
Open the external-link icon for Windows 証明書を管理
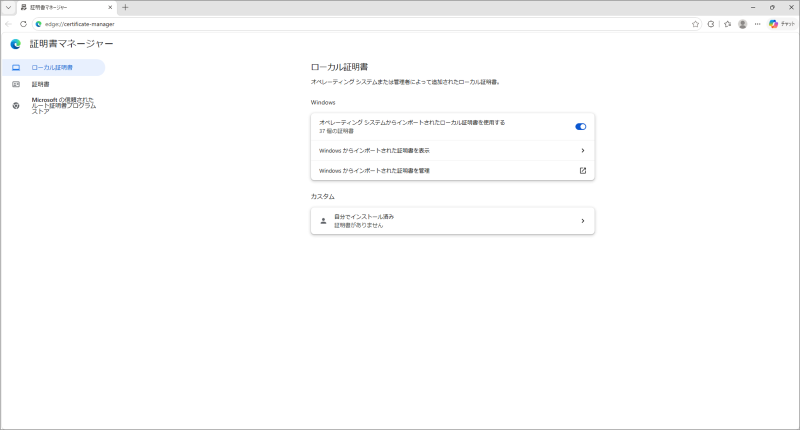[x=583, y=171]
